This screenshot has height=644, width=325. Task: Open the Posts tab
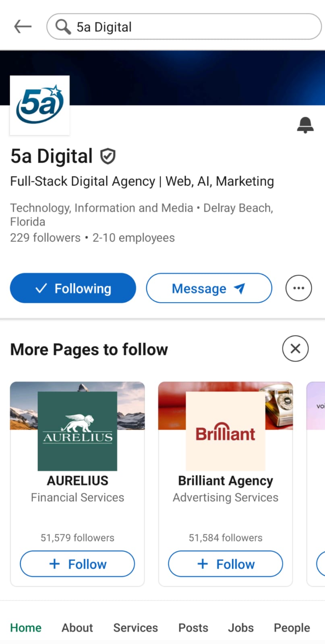coord(193,628)
